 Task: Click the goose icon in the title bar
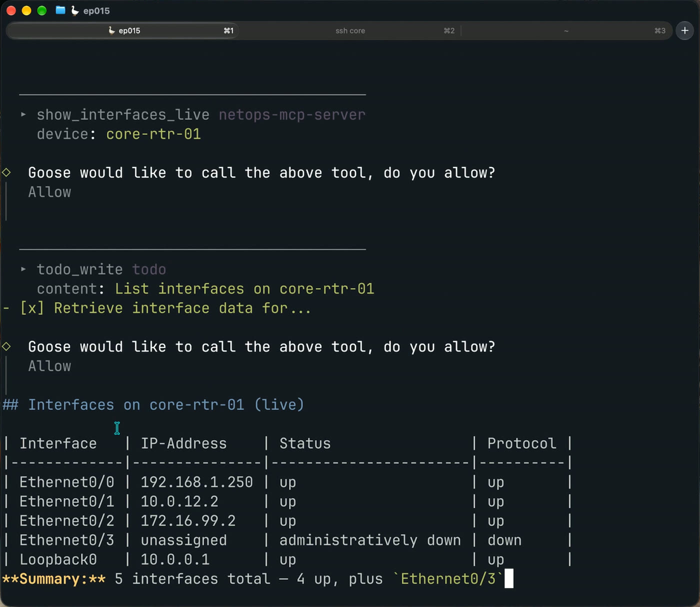75,10
